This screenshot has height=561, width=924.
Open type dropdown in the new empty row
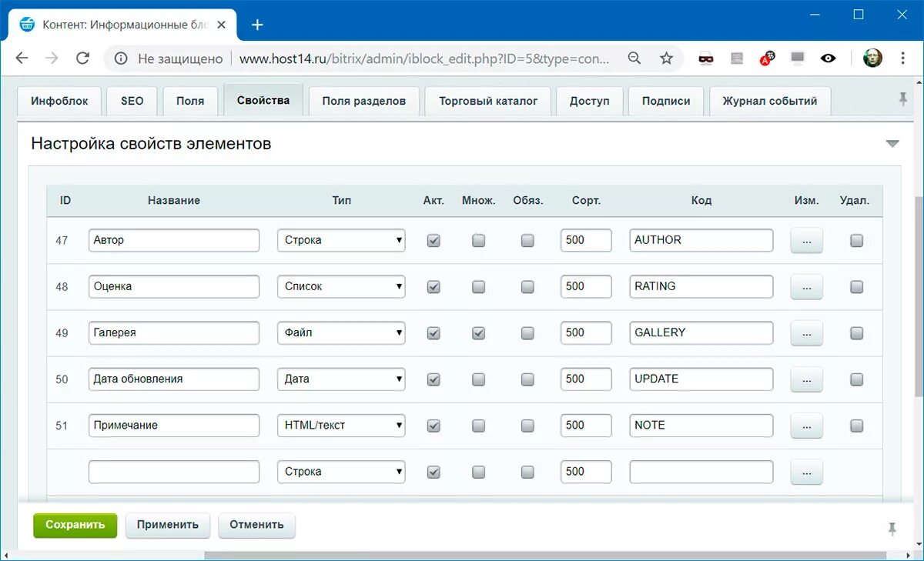click(x=341, y=471)
